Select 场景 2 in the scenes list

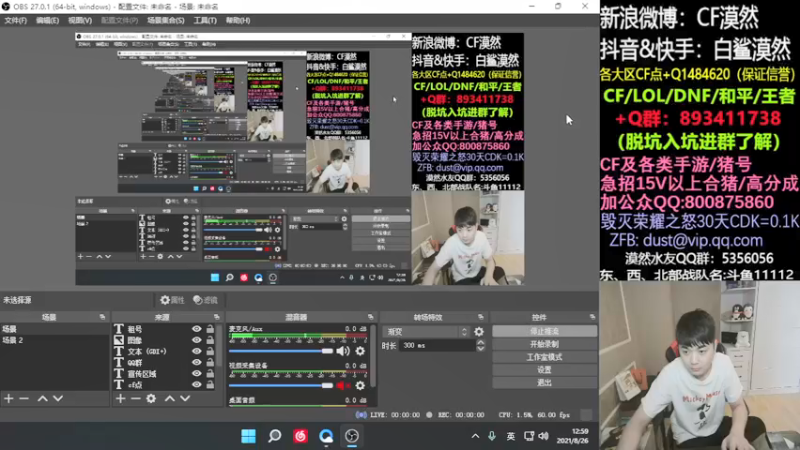pos(55,340)
